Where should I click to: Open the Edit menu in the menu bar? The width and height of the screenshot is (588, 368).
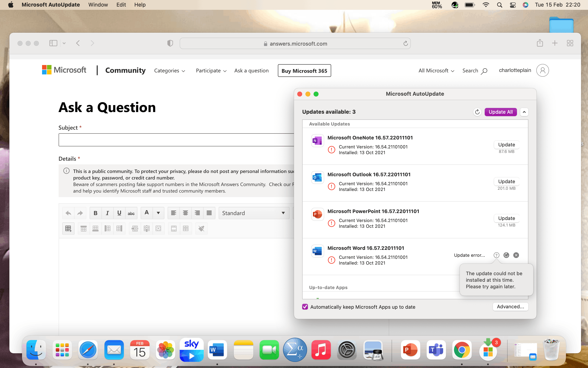click(121, 5)
